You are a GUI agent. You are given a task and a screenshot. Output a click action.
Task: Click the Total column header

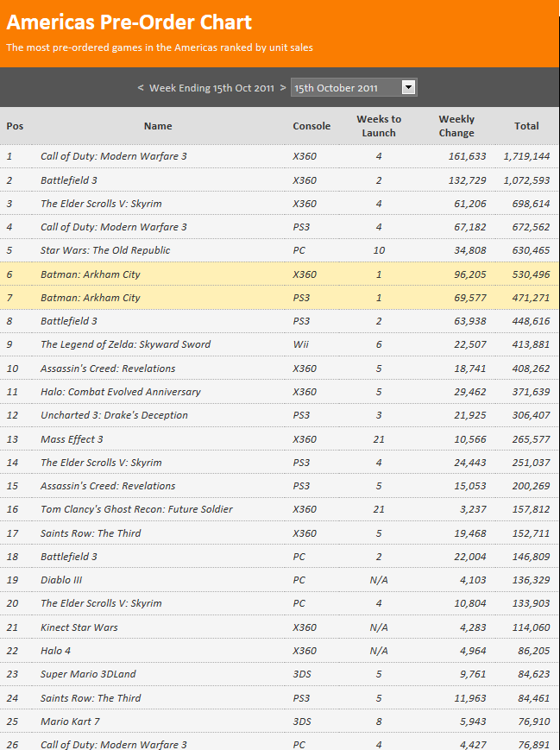(x=526, y=126)
